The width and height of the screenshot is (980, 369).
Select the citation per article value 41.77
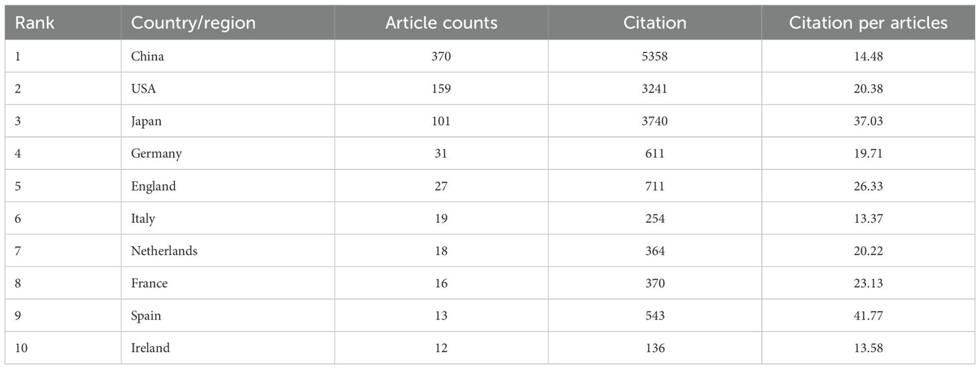[x=868, y=316]
